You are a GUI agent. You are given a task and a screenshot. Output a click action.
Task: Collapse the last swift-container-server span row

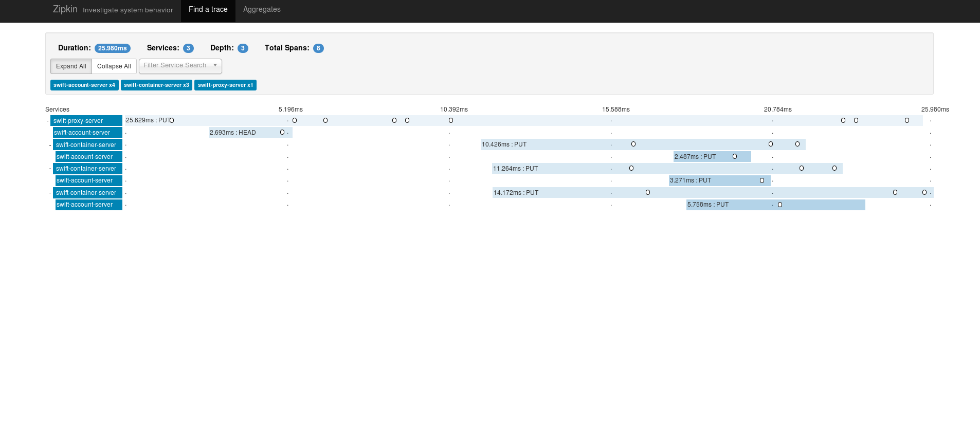coord(50,193)
